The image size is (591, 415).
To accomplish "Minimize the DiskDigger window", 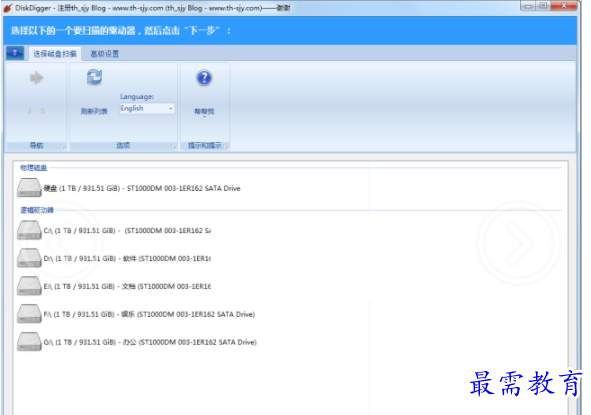I will (528, 6).
